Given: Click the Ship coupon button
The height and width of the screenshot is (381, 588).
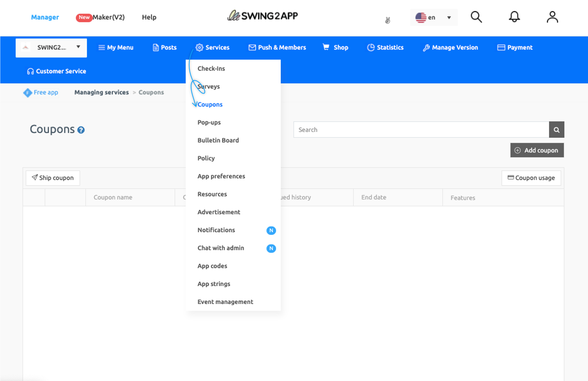Looking at the screenshot, I should point(53,178).
